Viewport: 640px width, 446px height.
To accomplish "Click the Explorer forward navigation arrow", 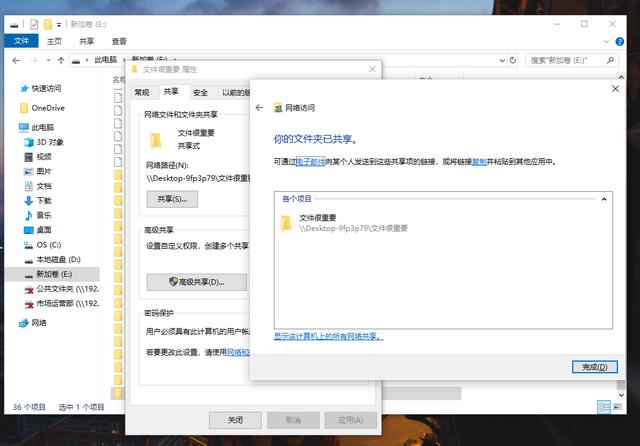I will coord(34,60).
